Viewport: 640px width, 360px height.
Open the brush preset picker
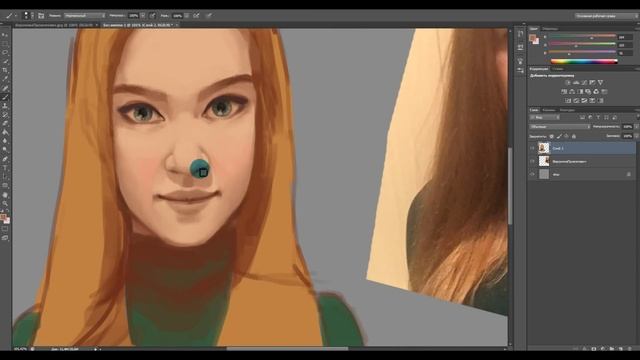(28, 16)
